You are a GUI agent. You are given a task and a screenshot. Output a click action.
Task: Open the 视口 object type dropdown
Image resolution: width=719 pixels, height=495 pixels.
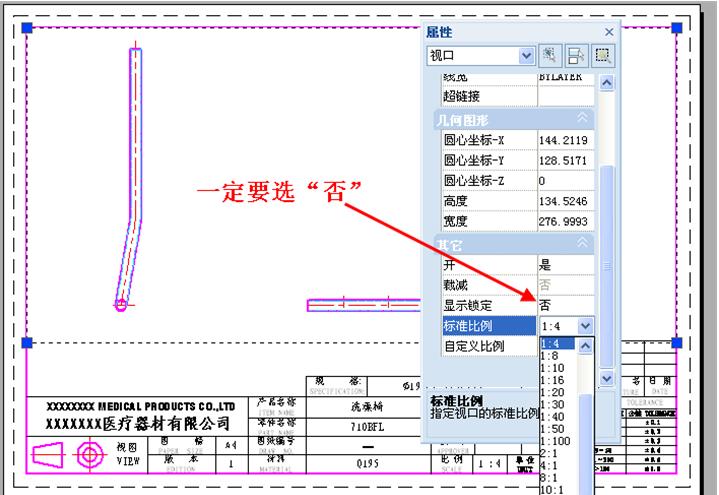[x=527, y=56]
